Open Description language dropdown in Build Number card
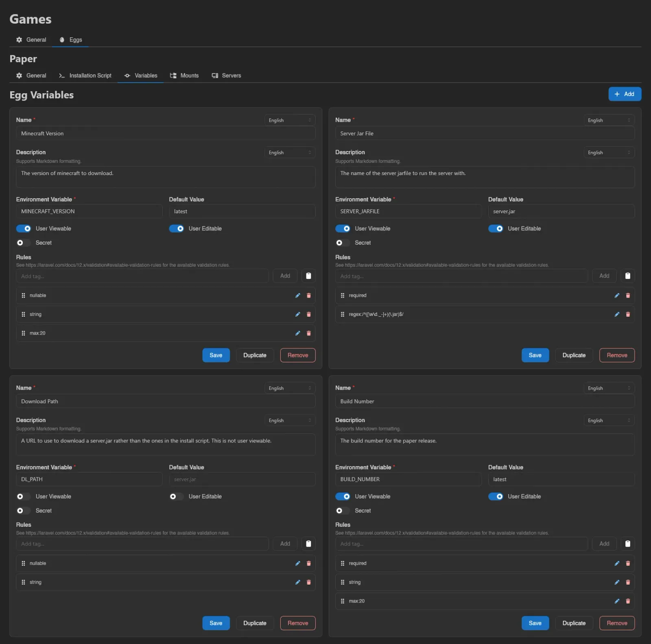 pyautogui.click(x=609, y=420)
